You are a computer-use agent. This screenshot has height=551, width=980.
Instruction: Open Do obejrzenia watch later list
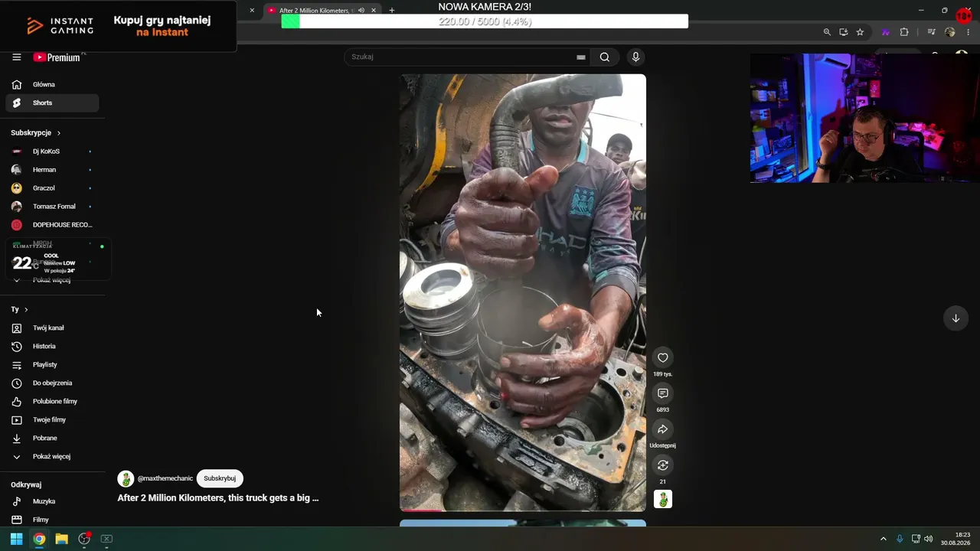(52, 383)
